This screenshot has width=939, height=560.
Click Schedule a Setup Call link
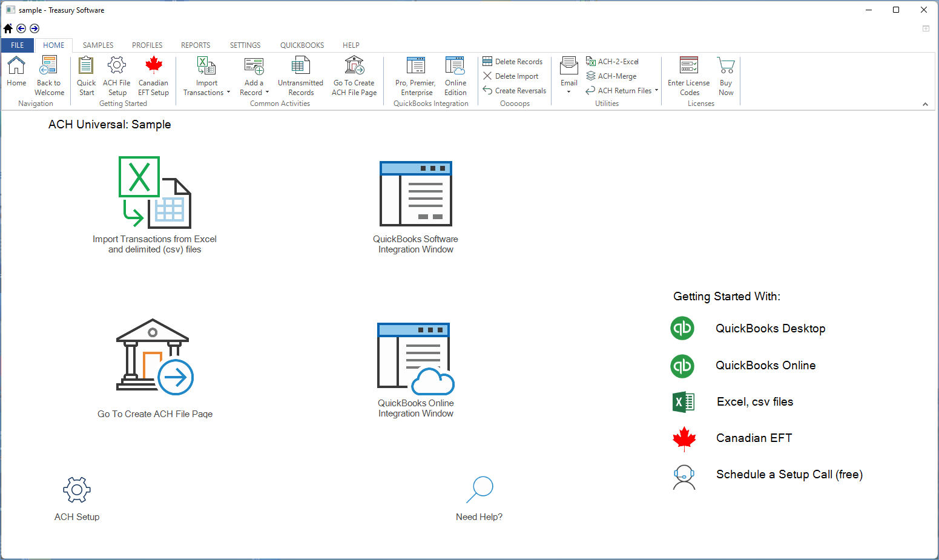tap(789, 474)
